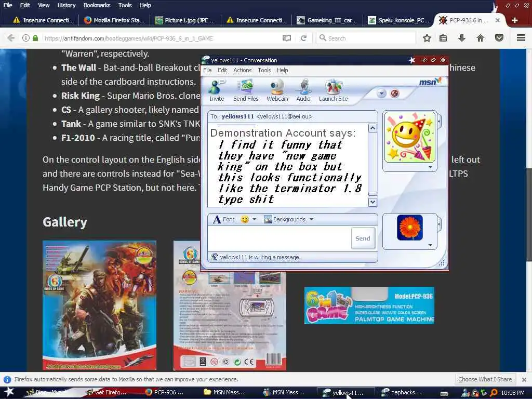Click Choose What I Share button
This screenshot has width=532, height=399.
pyautogui.click(x=485, y=379)
